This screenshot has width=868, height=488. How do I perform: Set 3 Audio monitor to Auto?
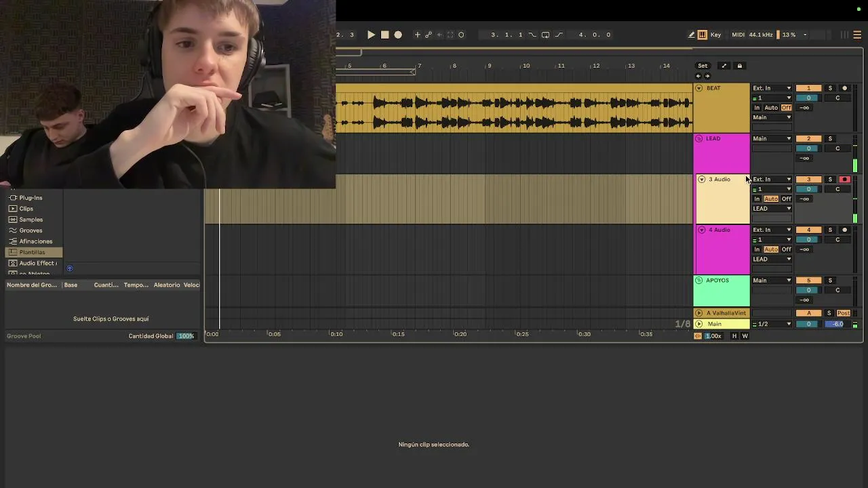(x=771, y=199)
